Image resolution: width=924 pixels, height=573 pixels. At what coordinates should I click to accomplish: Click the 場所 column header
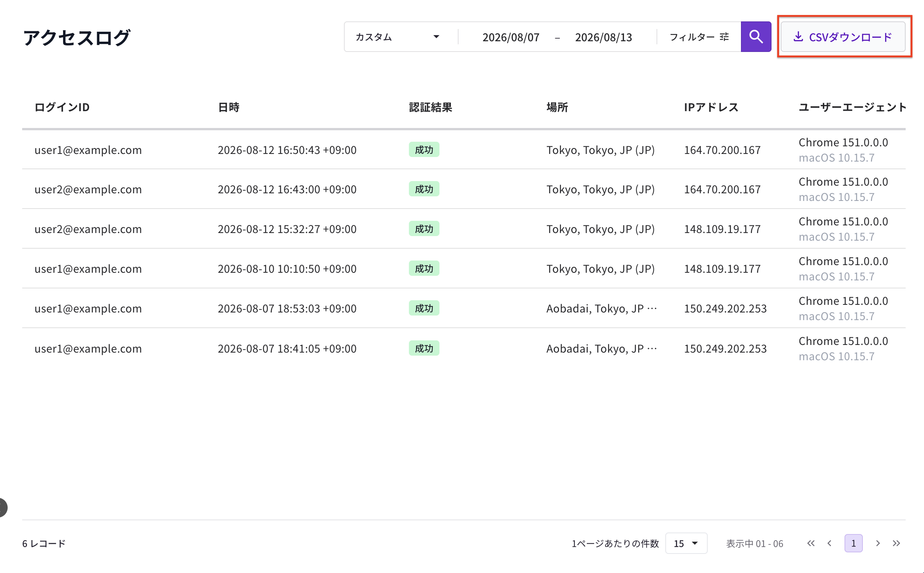point(557,107)
